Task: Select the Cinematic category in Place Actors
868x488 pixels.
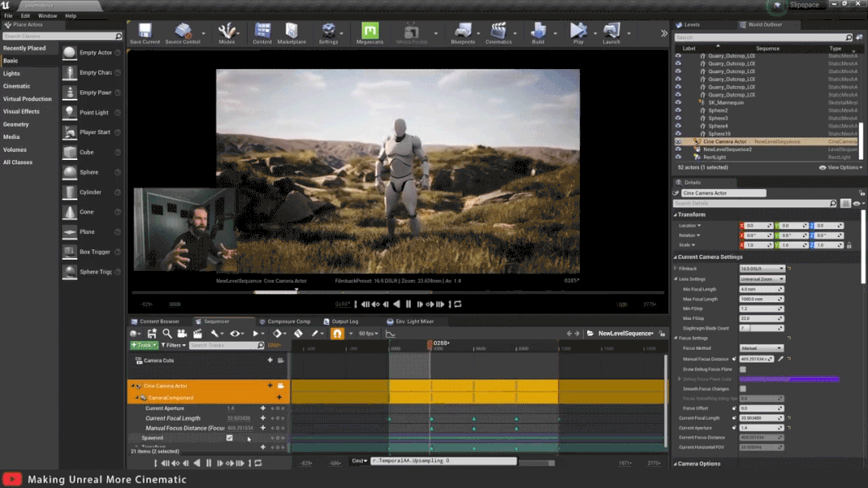Action: [17, 86]
